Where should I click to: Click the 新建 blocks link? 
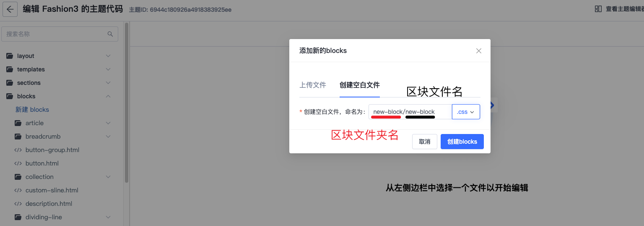pyautogui.click(x=32, y=110)
